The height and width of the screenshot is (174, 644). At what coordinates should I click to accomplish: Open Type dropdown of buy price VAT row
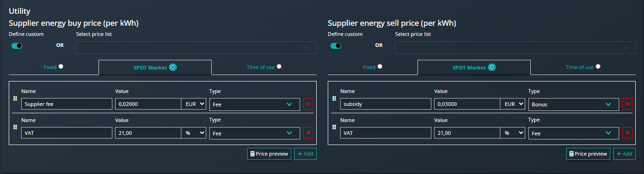pyautogui.click(x=255, y=133)
